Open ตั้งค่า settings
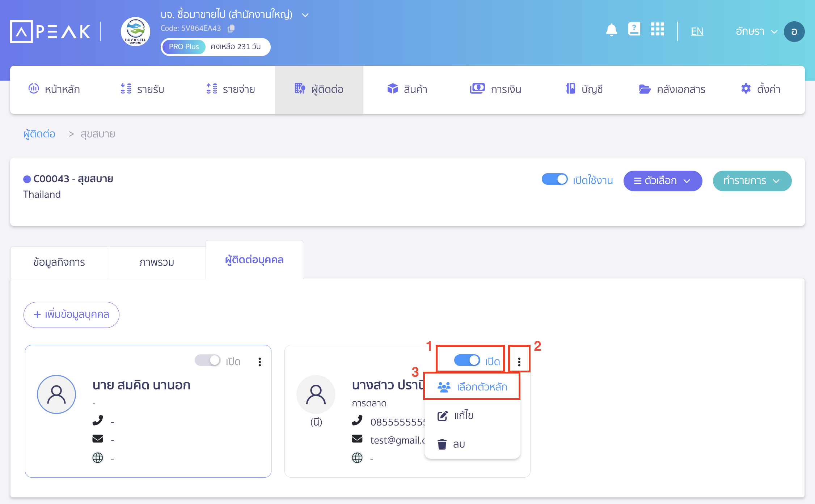 [760, 89]
